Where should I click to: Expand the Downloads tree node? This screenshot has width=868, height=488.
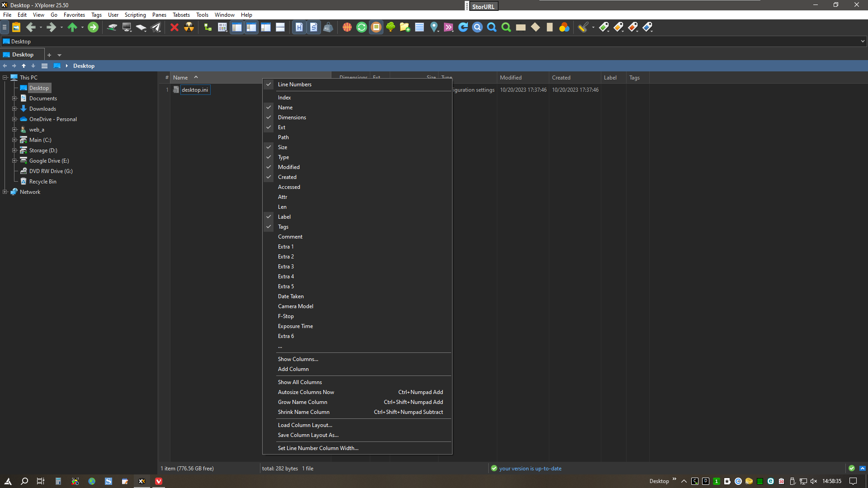[15, 108]
